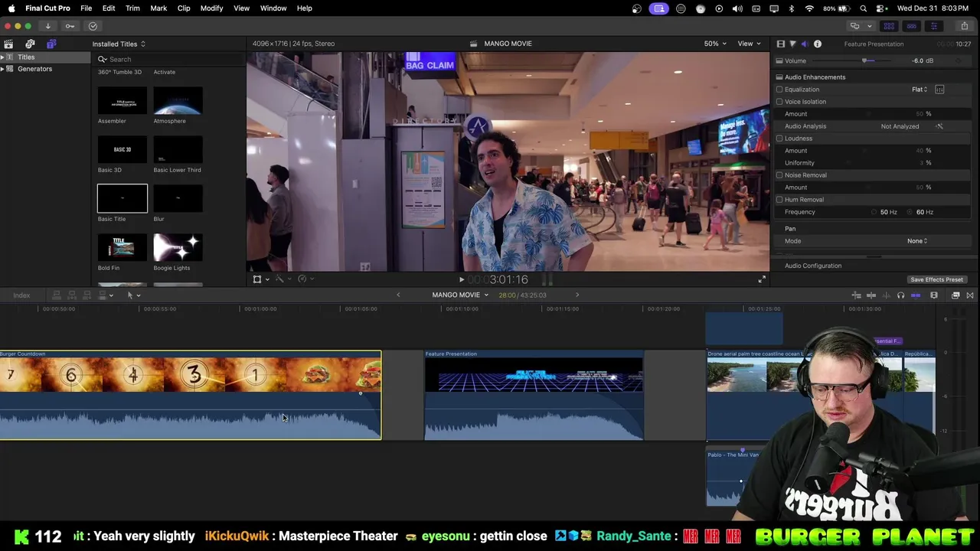Toggle timeline solo headphones icon
The width and height of the screenshot is (980, 551).
[x=900, y=295]
